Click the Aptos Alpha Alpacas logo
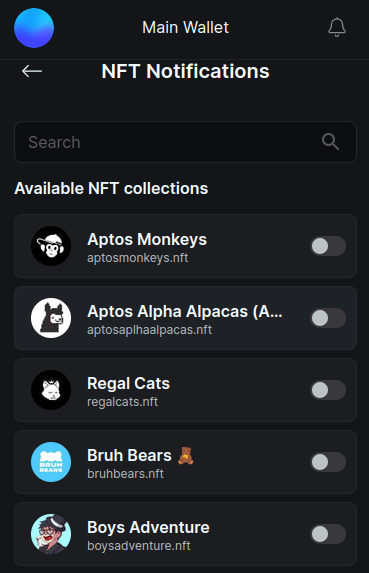369x573 pixels. [51, 318]
